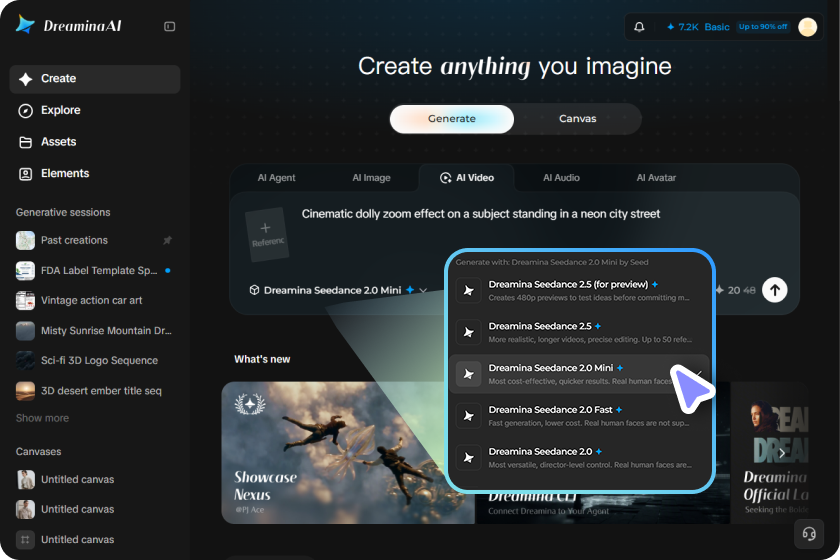The height and width of the screenshot is (560, 840).
Task: Submit prompt with up-arrow button
Action: [x=775, y=290]
